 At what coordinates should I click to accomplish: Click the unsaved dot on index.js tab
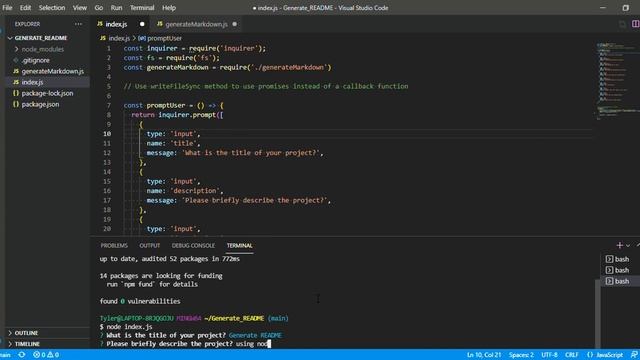(x=142, y=24)
